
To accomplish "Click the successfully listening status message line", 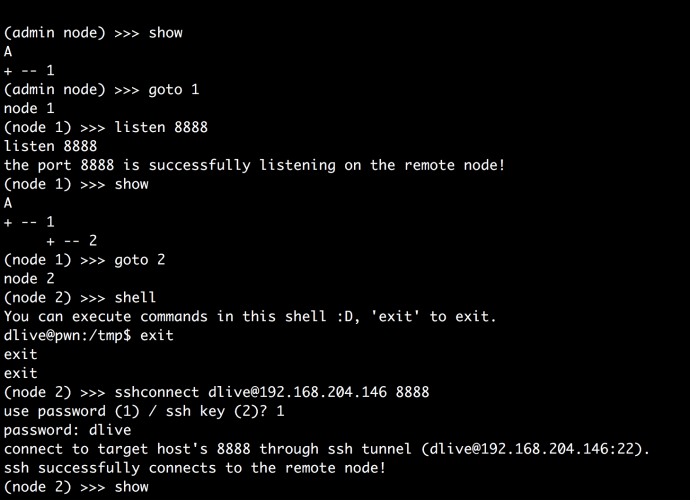I will tap(254, 165).
